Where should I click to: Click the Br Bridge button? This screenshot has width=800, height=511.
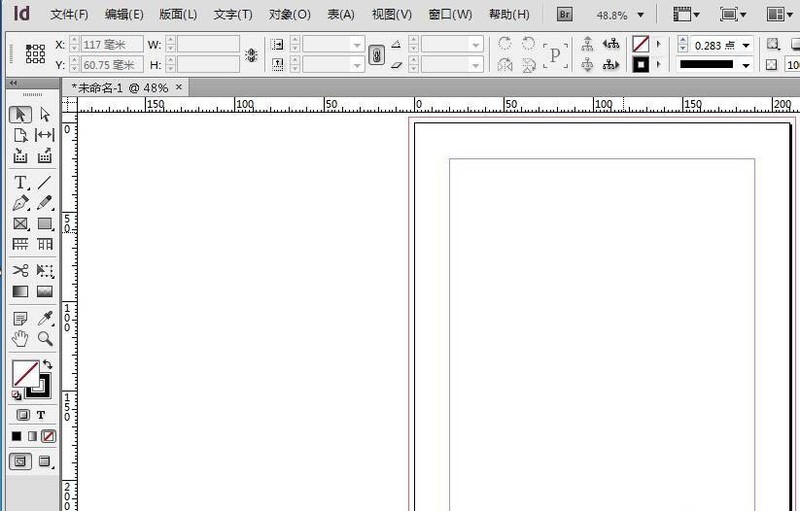564,14
